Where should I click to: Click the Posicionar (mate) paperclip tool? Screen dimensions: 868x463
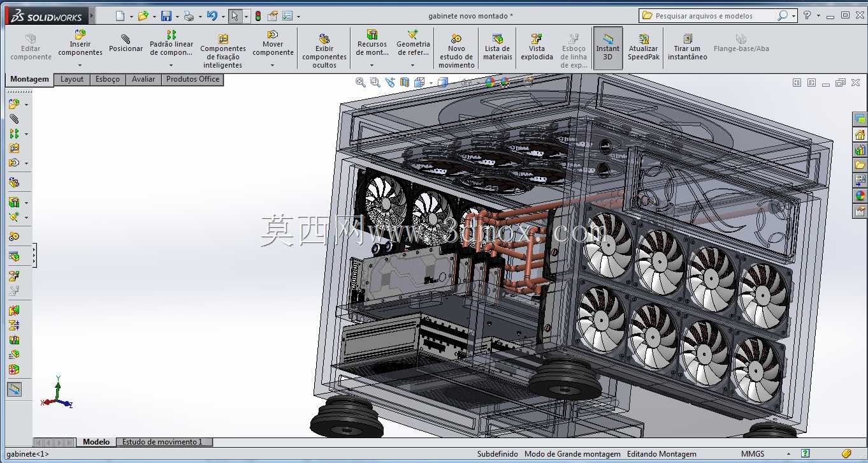pyautogui.click(x=126, y=43)
